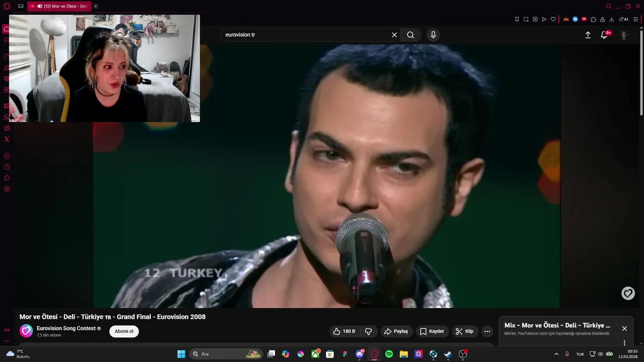Open the Mix panel three-dot options

[x=624, y=343]
